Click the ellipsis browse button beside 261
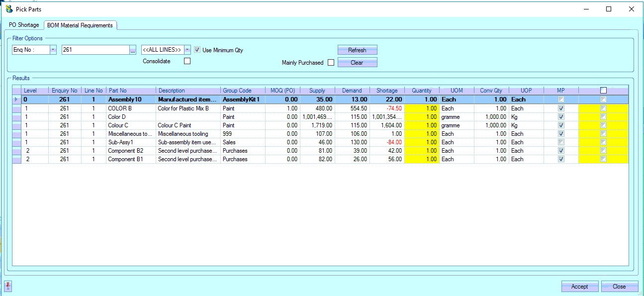The width and height of the screenshot is (644, 296). point(132,50)
